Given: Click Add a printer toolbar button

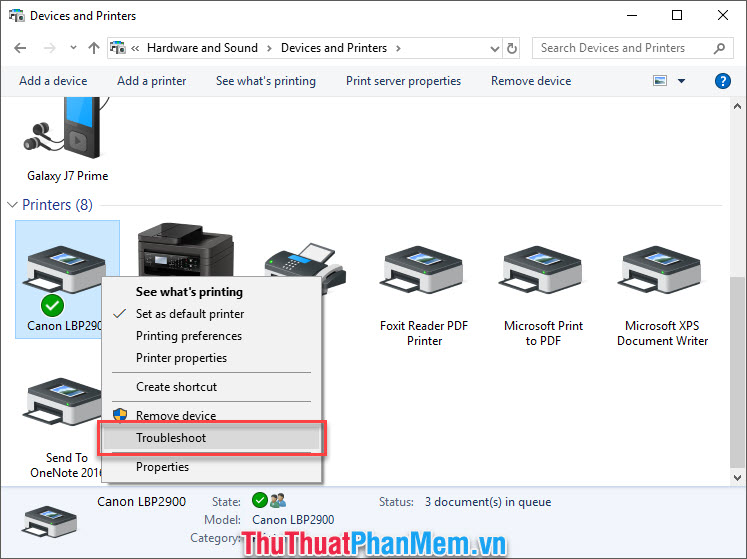Looking at the screenshot, I should (151, 81).
